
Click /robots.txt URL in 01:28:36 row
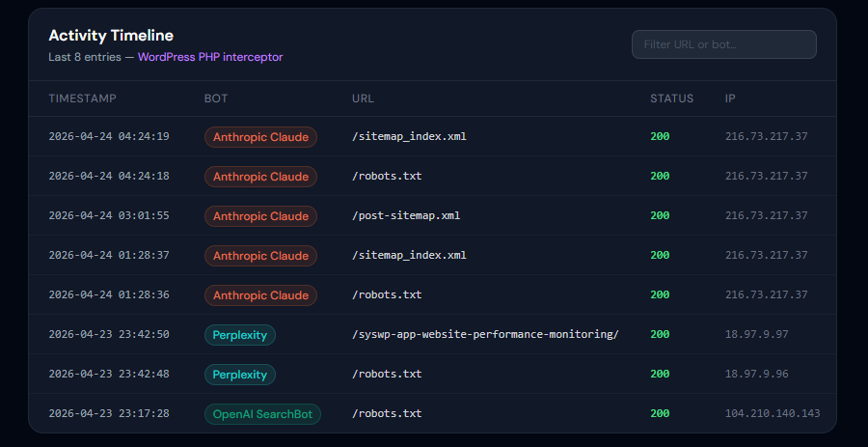point(387,294)
